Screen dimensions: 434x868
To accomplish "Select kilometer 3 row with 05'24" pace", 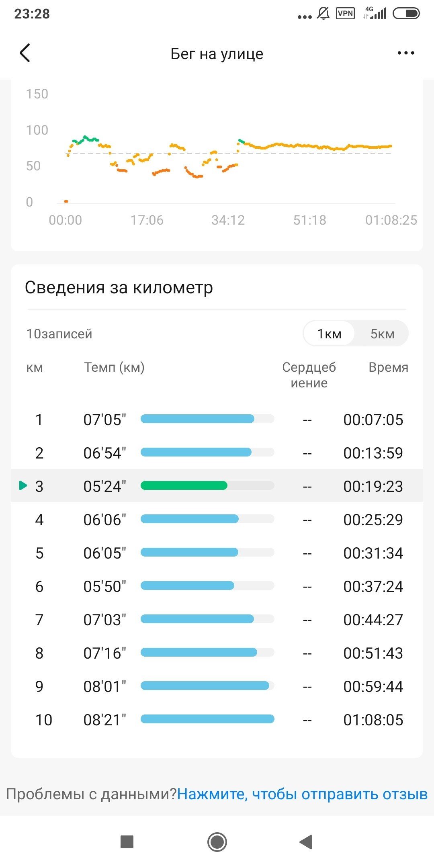I will (x=217, y=486).
